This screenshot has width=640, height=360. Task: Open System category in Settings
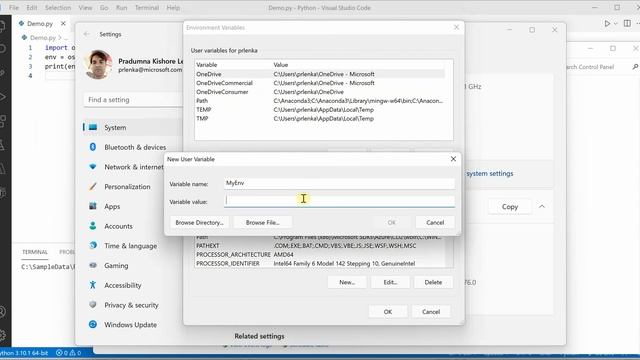coord(133,127)
